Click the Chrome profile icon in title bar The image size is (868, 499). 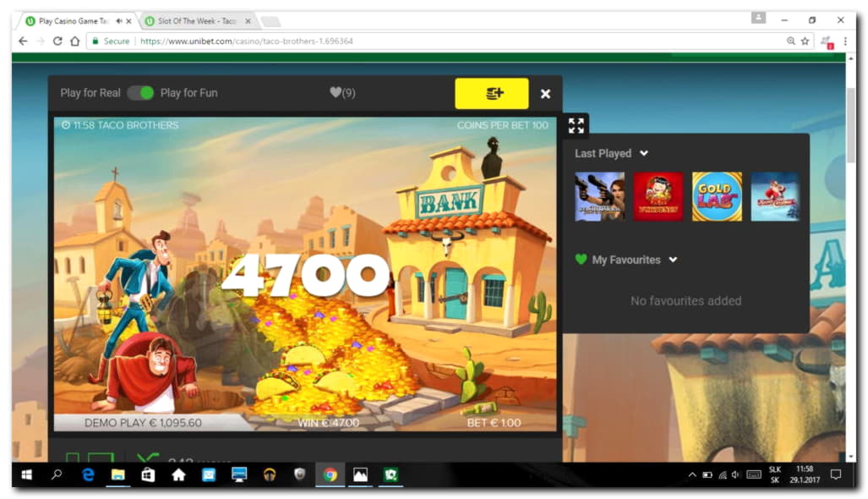coord(758,19)
